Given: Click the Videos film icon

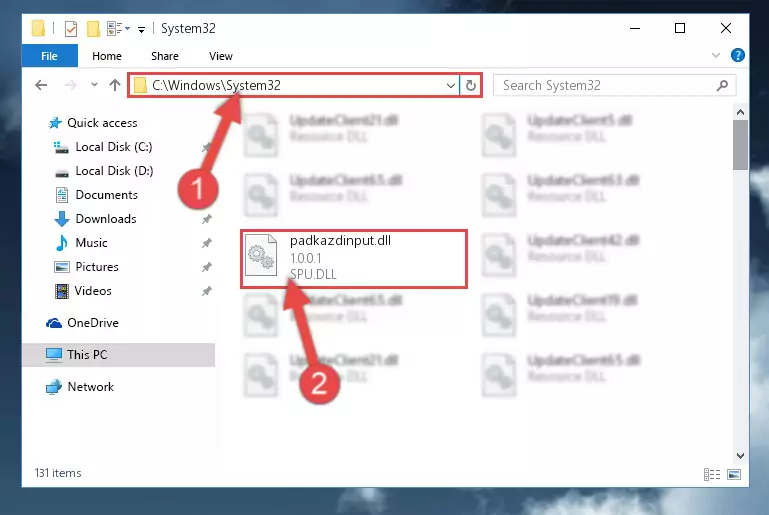Looking at the screenshot, I should pos(62,291).
